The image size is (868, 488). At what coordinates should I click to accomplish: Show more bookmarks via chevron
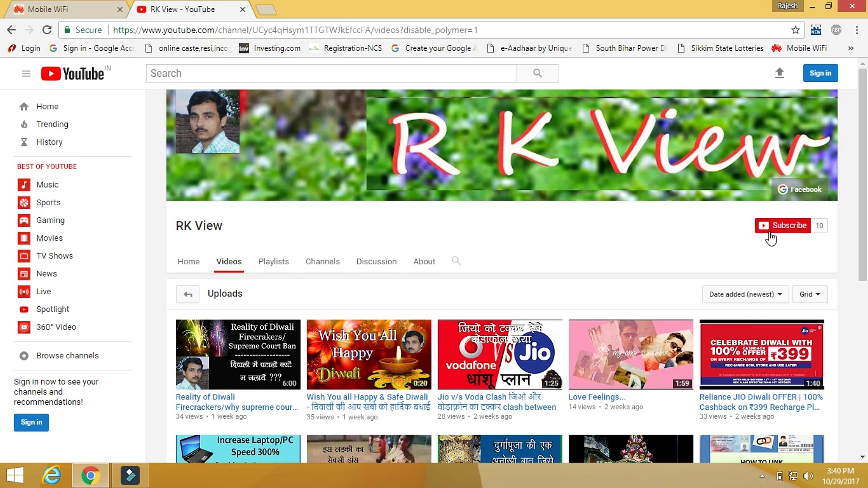(850, 48)
